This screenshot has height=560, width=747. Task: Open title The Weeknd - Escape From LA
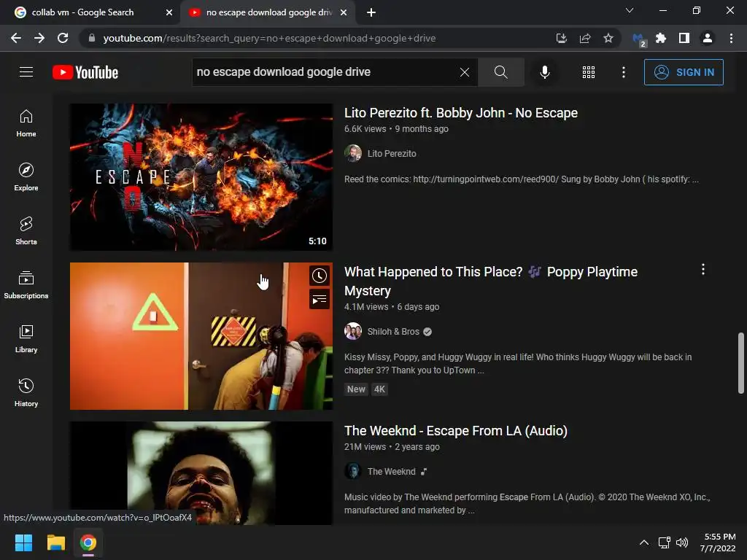(x=456, y=430)
